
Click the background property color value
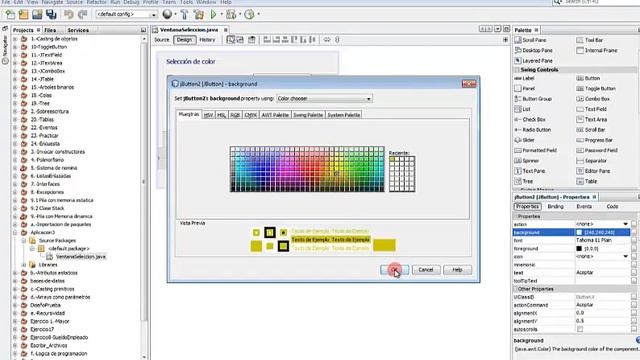[602, 232]
